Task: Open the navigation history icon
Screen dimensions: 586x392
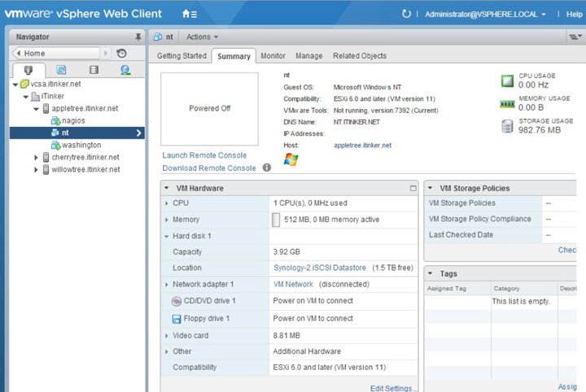Action: point(121,54)
